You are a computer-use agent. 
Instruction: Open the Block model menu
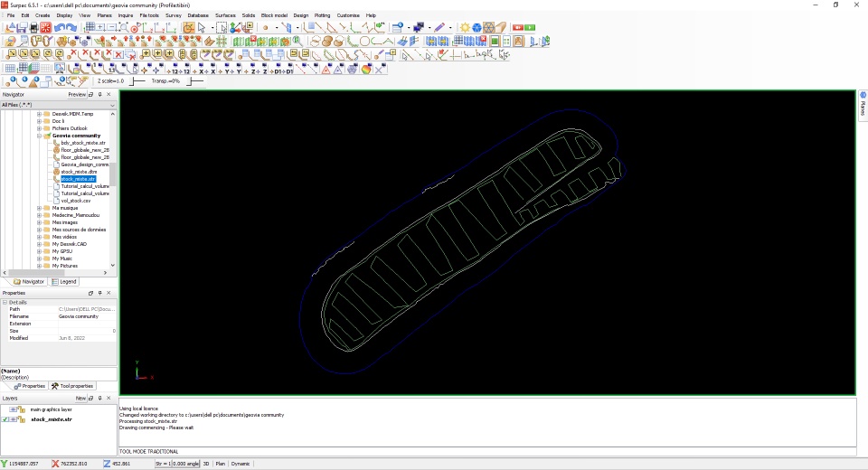pos(274,15)
